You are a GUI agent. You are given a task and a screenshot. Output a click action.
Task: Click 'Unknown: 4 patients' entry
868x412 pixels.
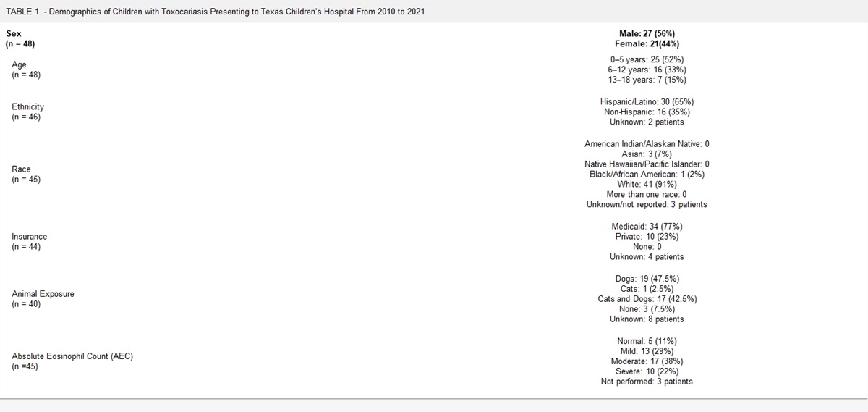(x=646, y=257)
